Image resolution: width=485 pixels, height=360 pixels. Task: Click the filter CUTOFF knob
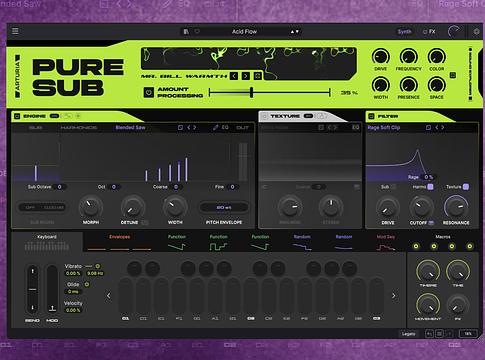point(421,207)
